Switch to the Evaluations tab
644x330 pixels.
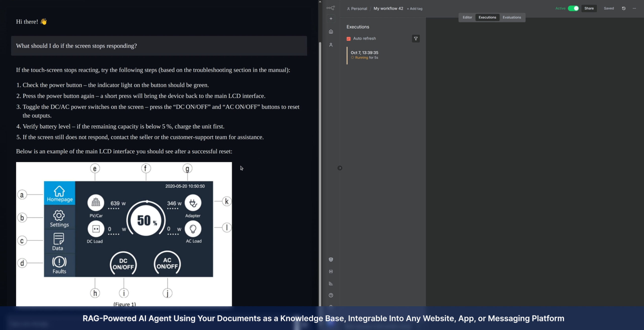click(512, 17)
